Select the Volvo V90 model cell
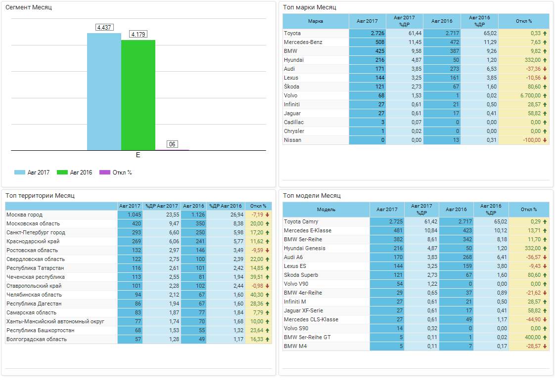Viewport: 555px width, 392px height. 326,284
